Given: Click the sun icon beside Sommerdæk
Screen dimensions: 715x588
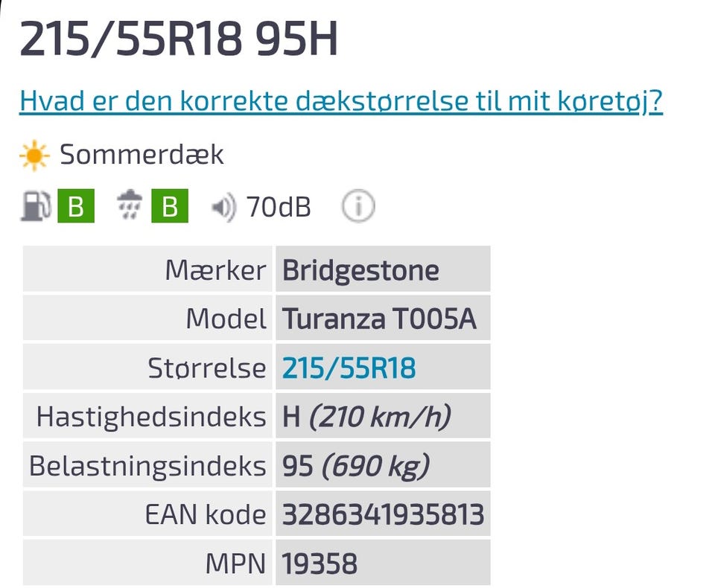Looking at the screenshot, I should 34,156.
